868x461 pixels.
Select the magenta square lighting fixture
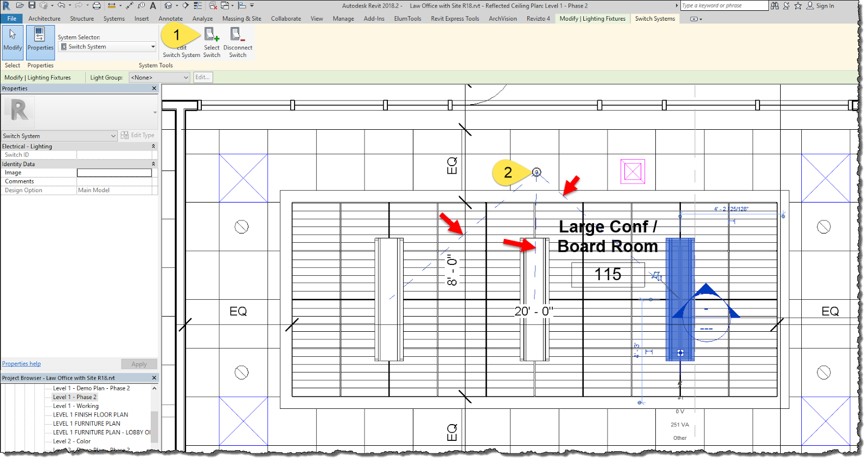click(633, 172)
